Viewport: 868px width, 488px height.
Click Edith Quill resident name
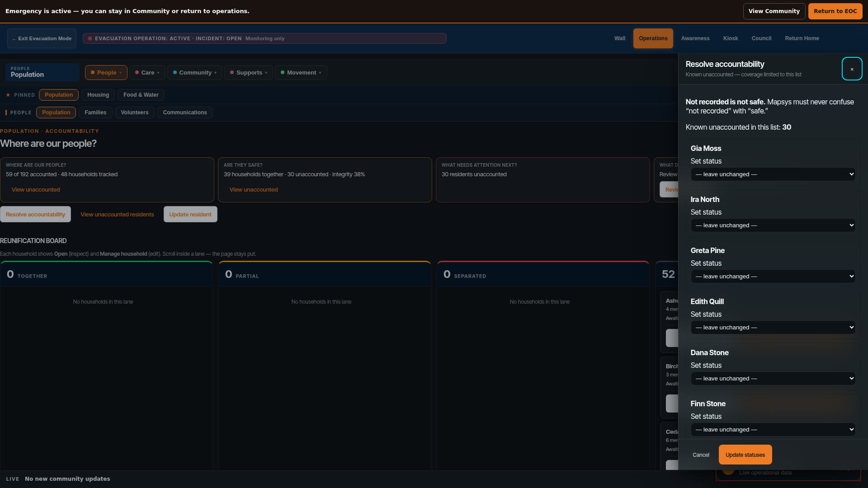(707, 302)
